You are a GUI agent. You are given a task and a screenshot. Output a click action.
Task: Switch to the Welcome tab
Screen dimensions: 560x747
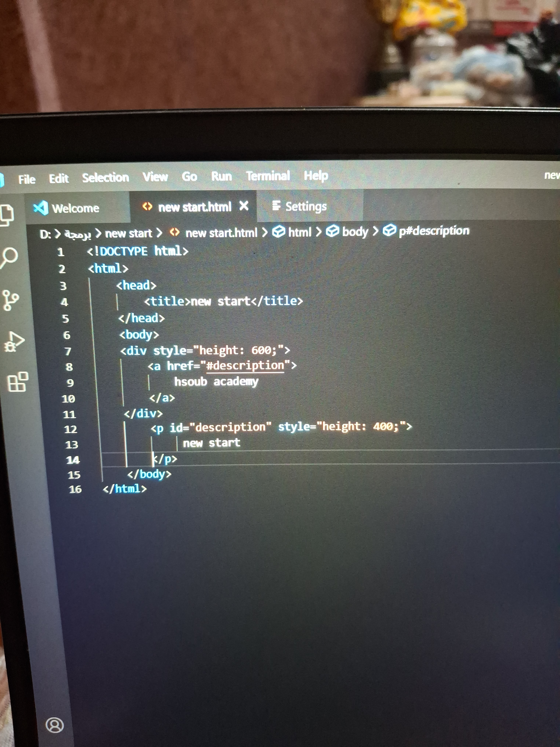click(76, 208)
